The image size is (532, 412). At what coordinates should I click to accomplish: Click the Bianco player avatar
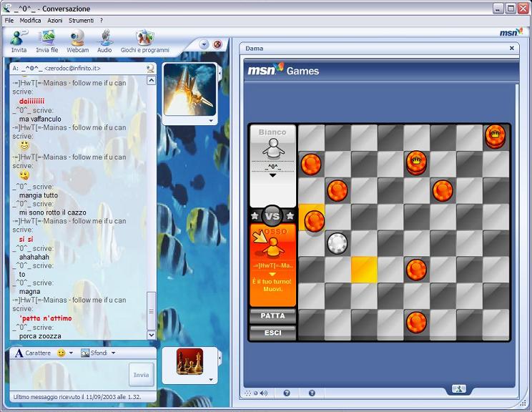[x=272, y=148]
